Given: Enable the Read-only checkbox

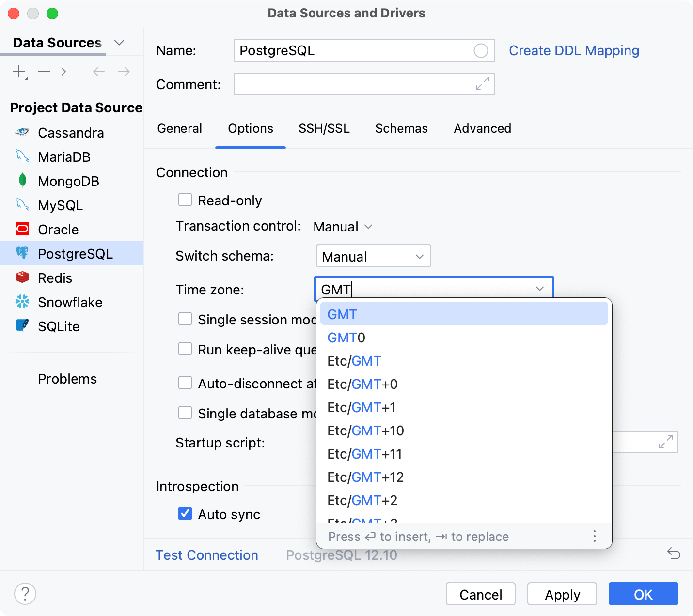Looking at the screenshot, I should click(185, 200).
